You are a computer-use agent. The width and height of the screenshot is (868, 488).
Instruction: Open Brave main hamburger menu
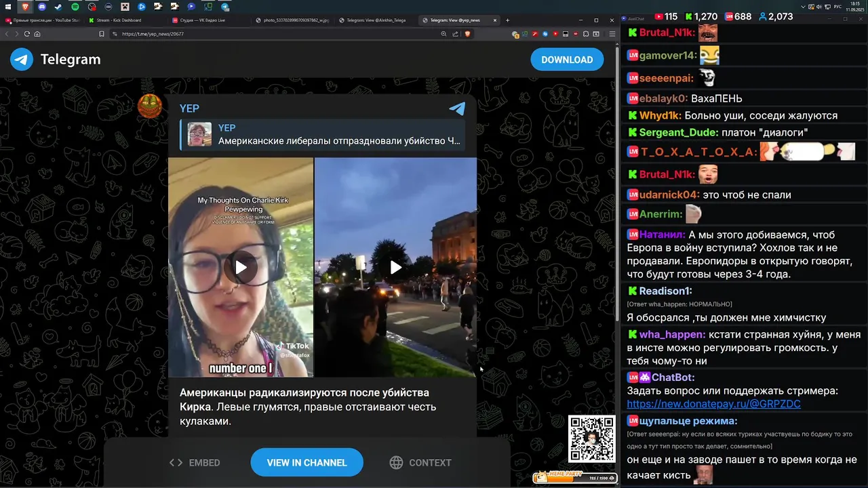(x=612, y=34)
